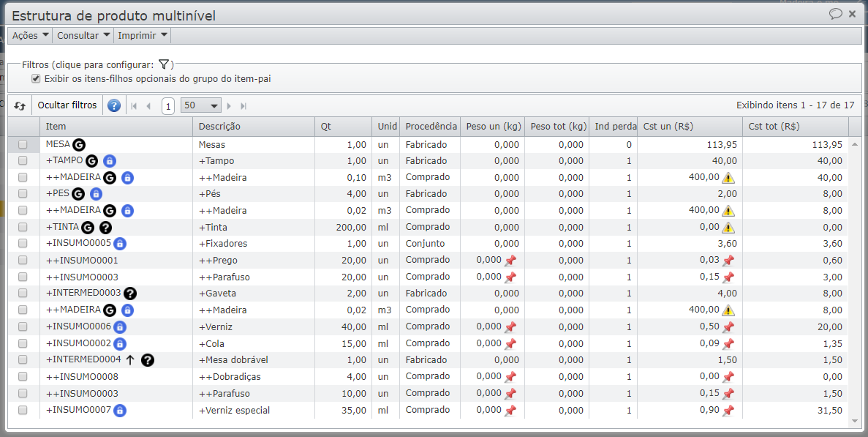Screen dimensions: 868x437
Task: Click the pin icon beside +Verniz especial cost 0,90
Action: pos(728,411)
